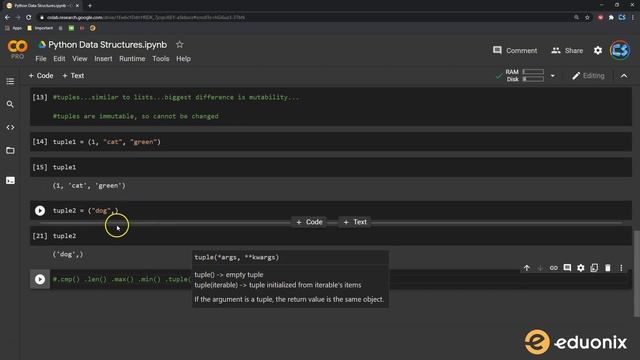Click browser back arrow
The width and height of the screenshot is (640, 360).
(7, 18)
